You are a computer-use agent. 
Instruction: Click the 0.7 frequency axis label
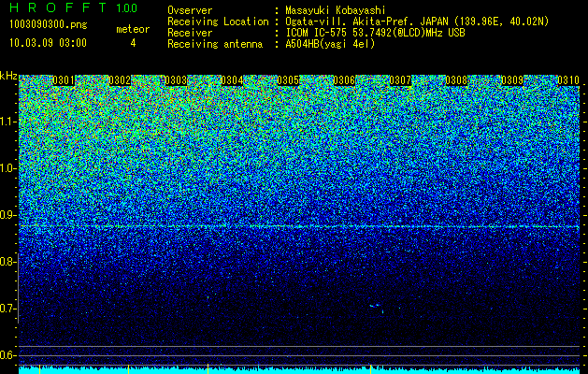point(7,309)
